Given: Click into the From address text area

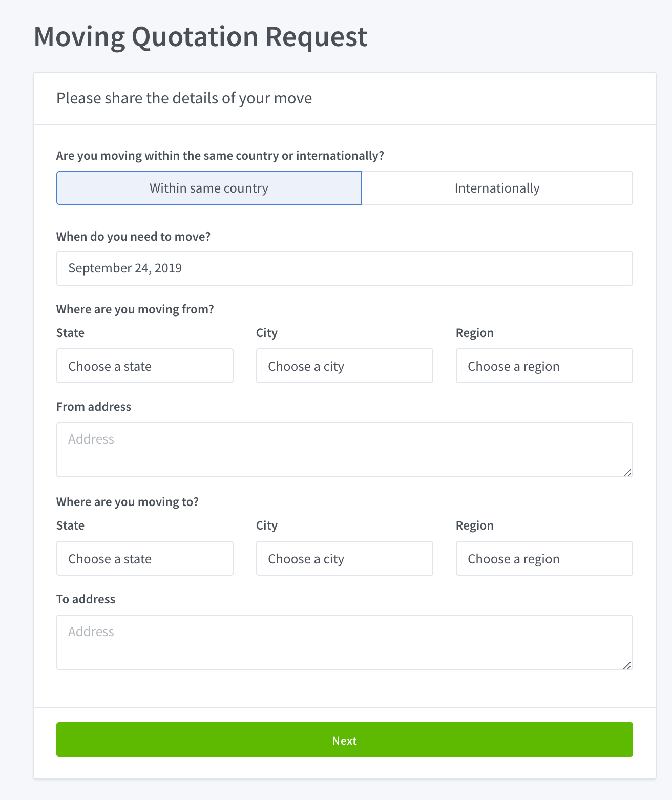Looking at the screenshot, I should point(344,450).
